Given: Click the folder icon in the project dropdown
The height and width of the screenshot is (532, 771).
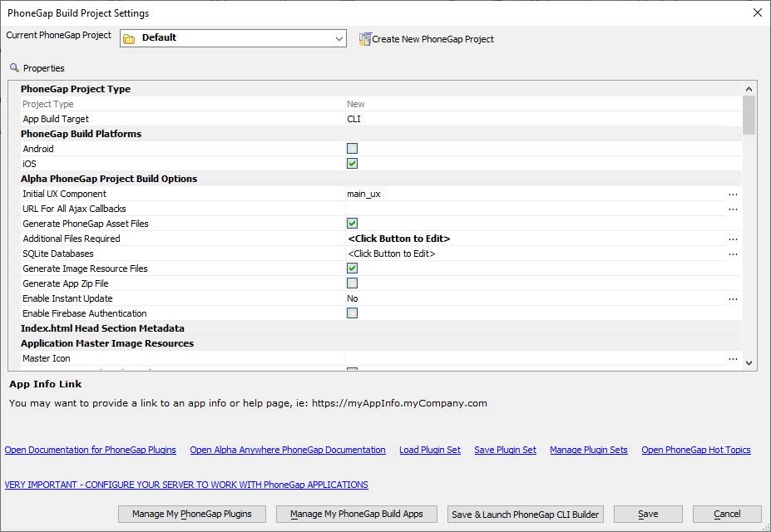Looking at the screenshot, I should [x=129, y=38].
